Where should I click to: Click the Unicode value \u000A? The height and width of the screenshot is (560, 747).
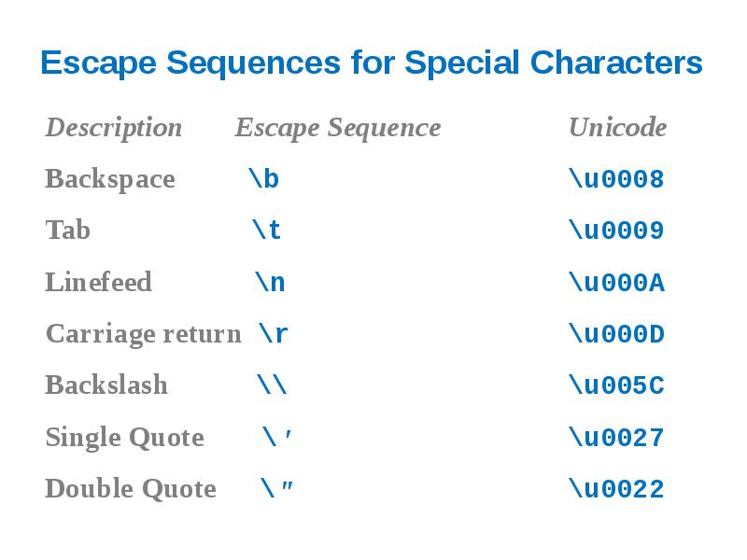(x=616, y=282)
